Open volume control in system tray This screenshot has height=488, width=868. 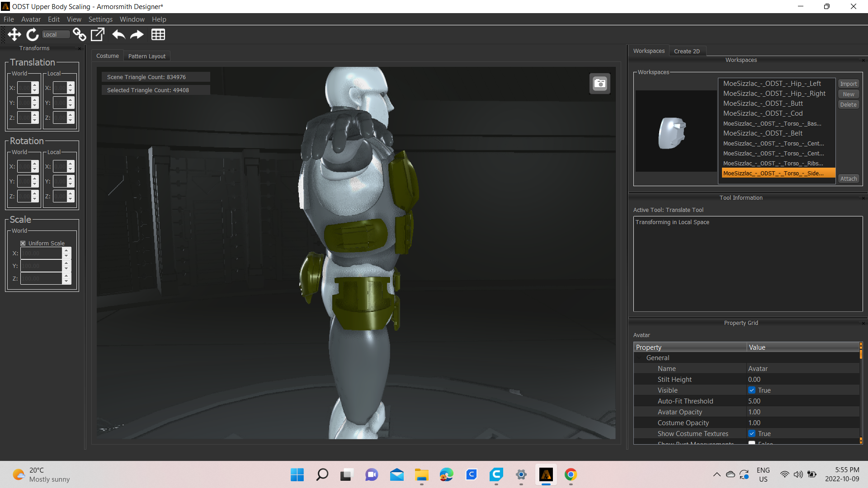pyautogui.click(x=798, y=474)
